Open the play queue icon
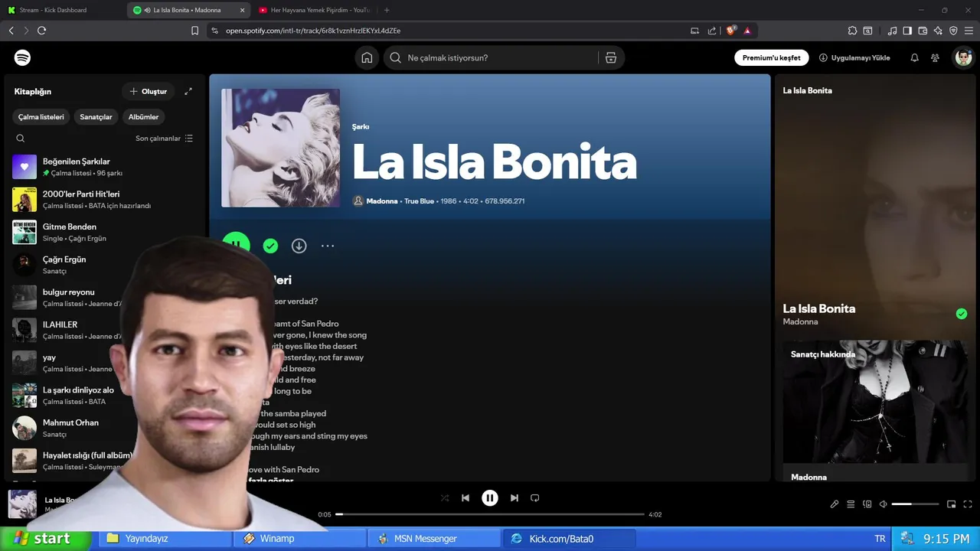This screenshot has height=551, width=980. pos(851,504)
